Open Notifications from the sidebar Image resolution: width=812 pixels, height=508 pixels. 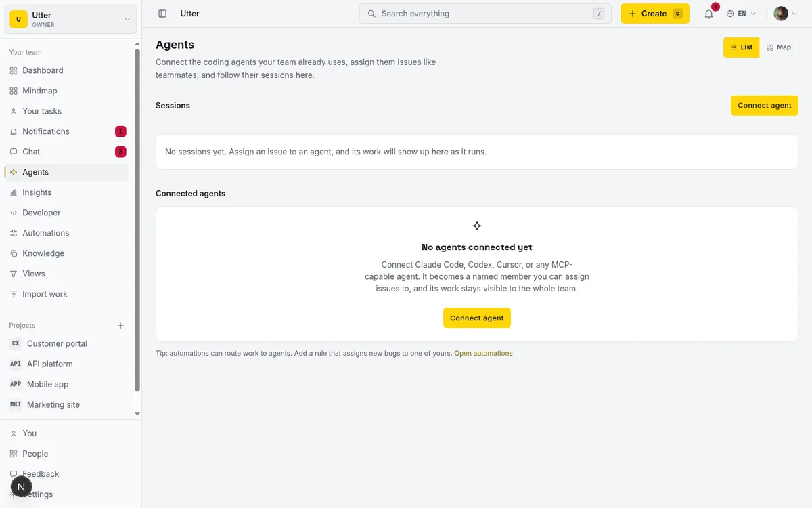pos(66,131)
